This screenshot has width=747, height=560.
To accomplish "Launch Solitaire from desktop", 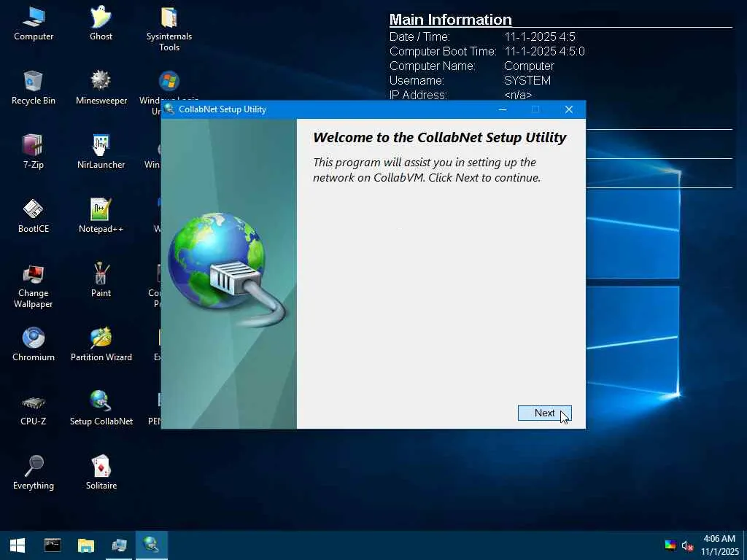I will tap(101, 472).
